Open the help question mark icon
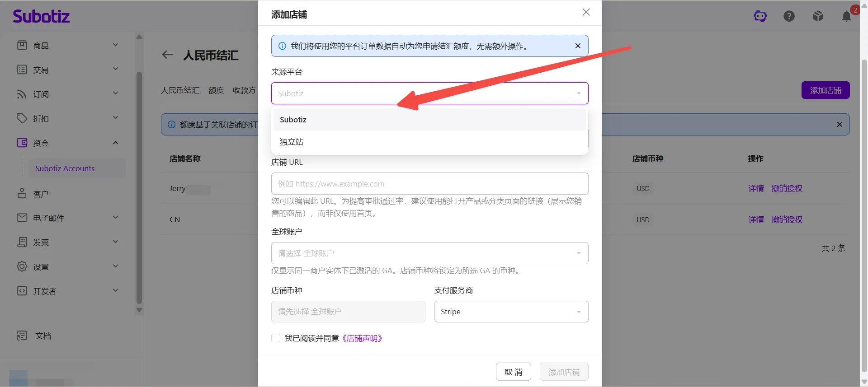Viewport: 868px width, 387px height. pyautogui.click(x=789, y=16)
